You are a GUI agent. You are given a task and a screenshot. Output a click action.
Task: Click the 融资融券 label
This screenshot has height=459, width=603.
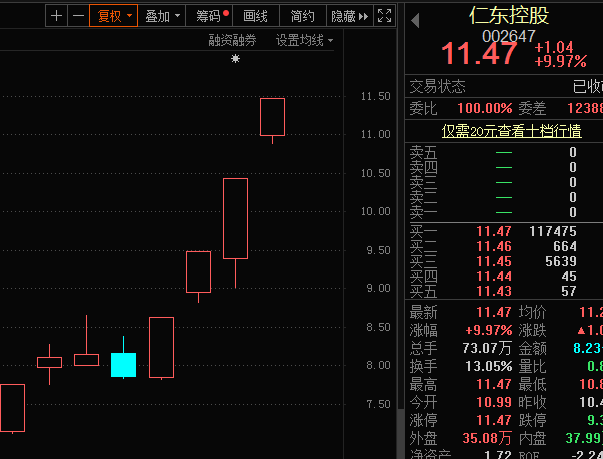(x=232, y=40)
